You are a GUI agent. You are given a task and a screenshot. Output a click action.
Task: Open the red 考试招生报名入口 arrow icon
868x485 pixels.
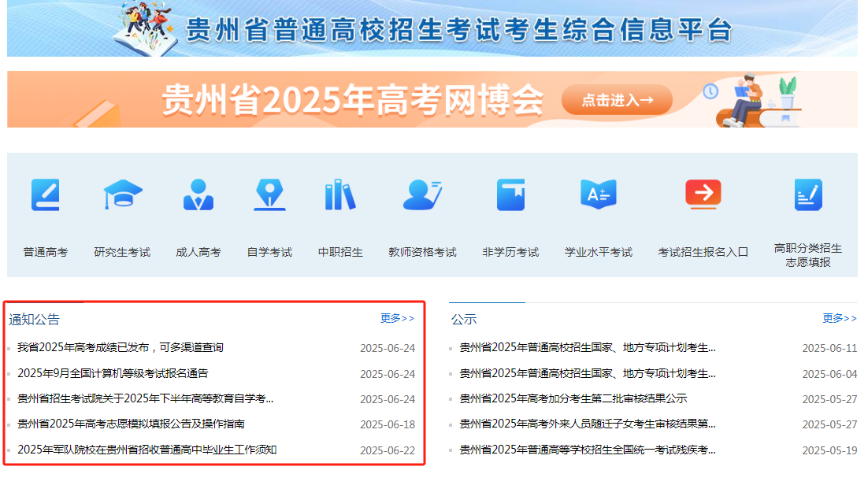coord(703,194)
